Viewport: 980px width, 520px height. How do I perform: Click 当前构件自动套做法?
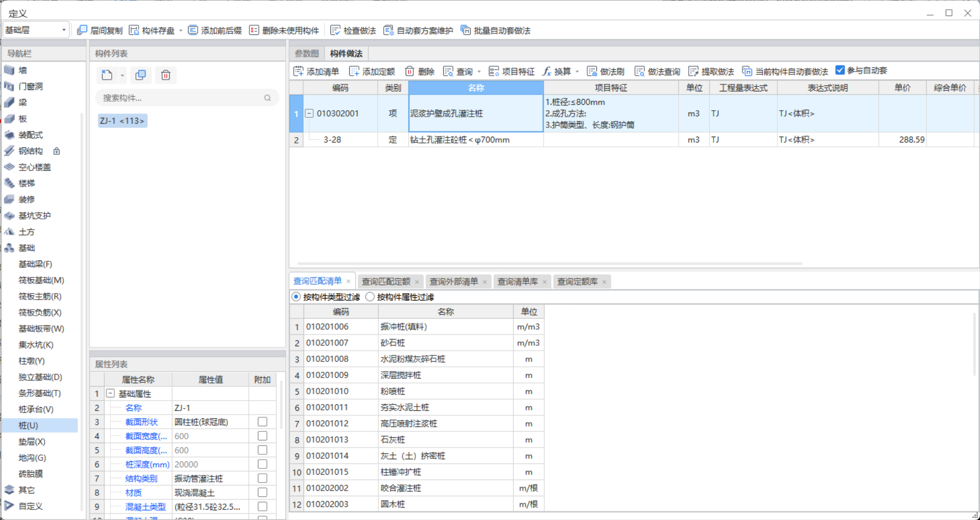point(785,71)
